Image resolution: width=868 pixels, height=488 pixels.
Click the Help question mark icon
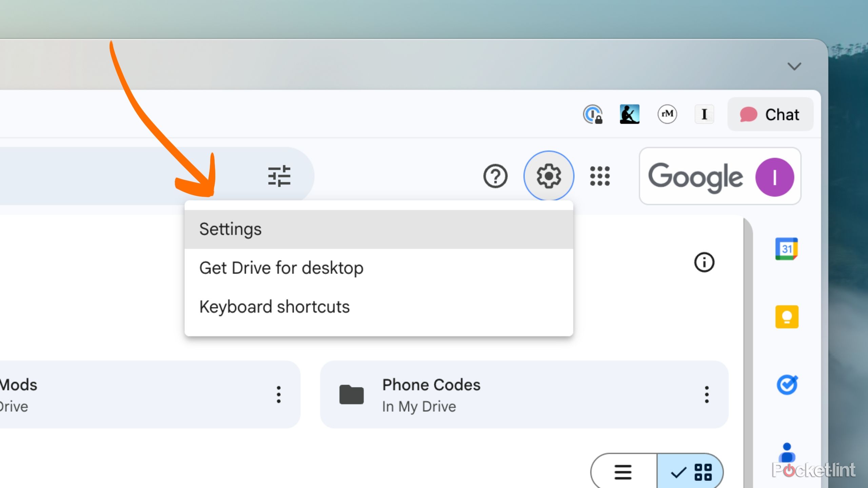[495, 176]
